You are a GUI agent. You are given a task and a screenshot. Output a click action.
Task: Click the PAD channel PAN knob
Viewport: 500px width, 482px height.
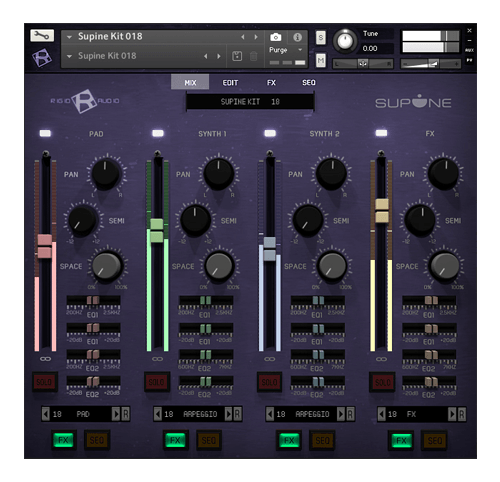(106, 174)
